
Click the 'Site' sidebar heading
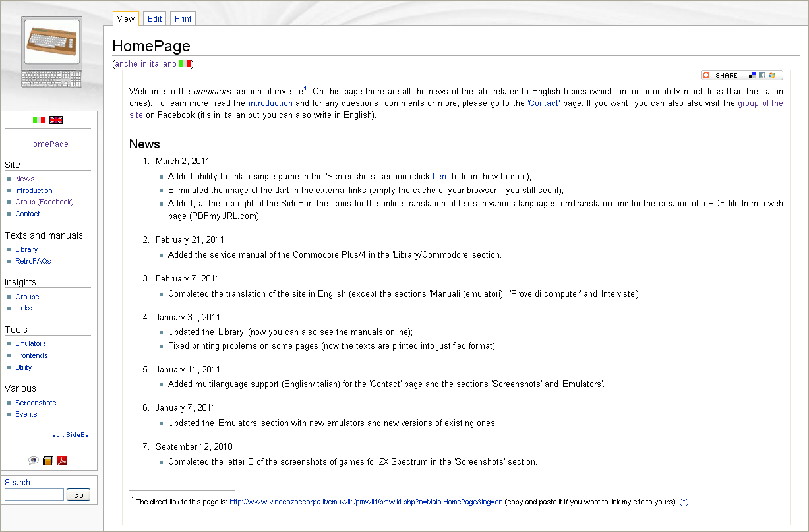(x=13, y=165)
